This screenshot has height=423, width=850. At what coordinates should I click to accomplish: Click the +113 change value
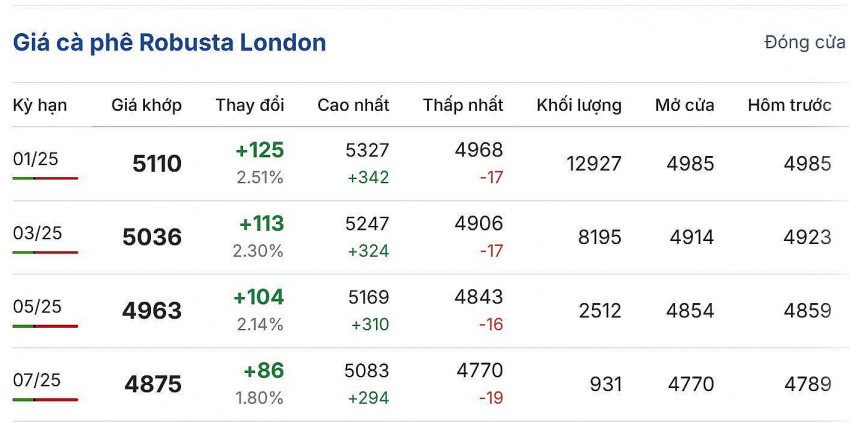click(x=258, y=224)
